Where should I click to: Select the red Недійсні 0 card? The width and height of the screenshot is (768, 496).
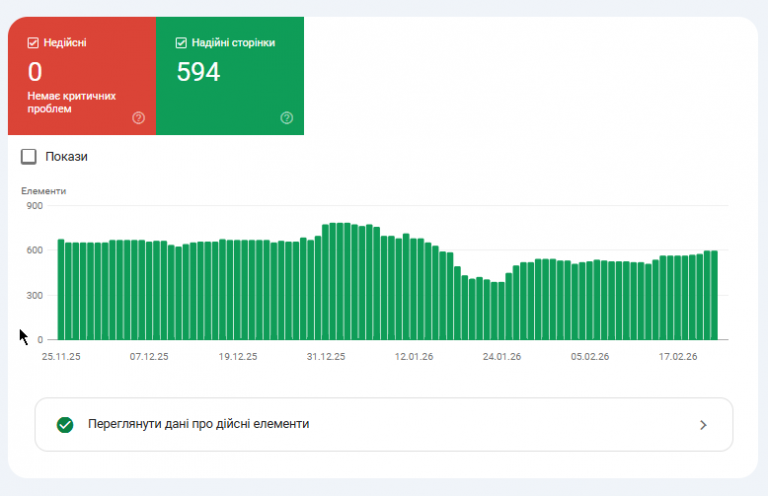(82, 76)
